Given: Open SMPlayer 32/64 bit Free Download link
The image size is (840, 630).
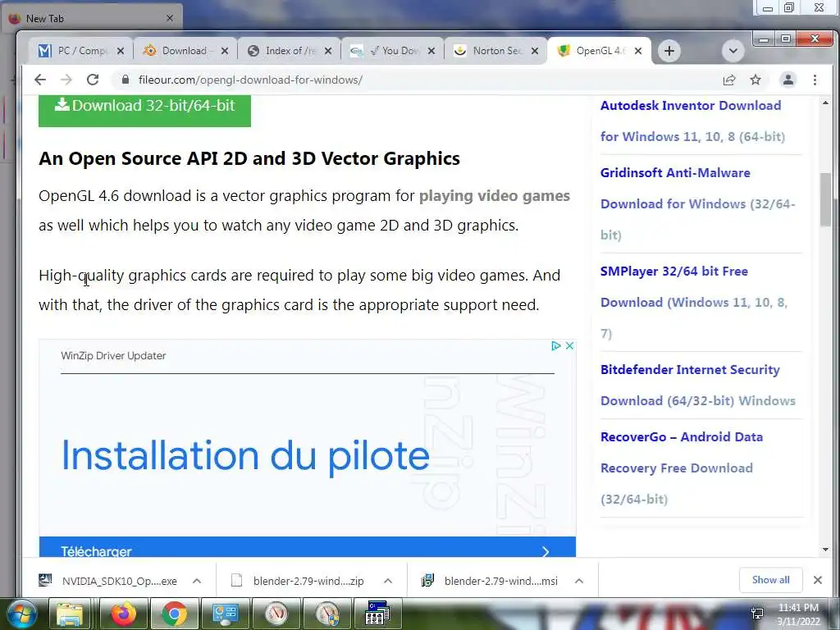Looking at the screenshot, I should point(694,302).
